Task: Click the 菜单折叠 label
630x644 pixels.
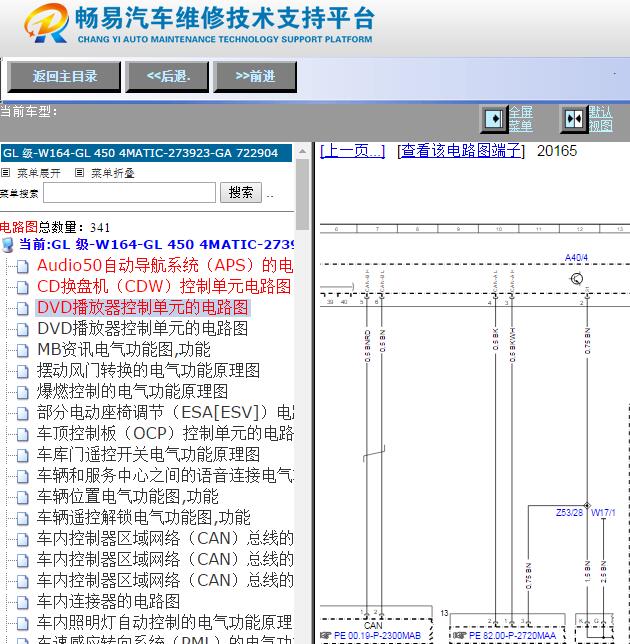Action: point(113,173)
